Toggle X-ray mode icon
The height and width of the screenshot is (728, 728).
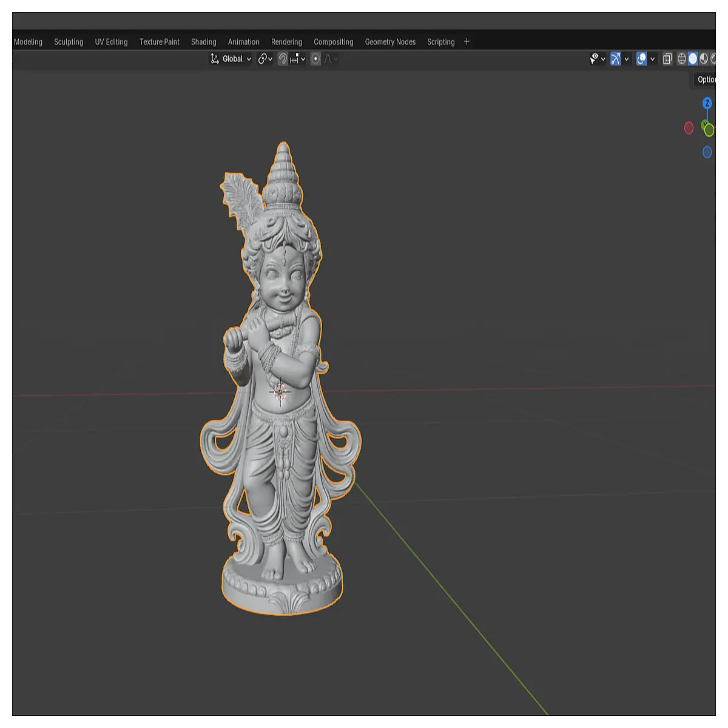[x=667, y=59]
